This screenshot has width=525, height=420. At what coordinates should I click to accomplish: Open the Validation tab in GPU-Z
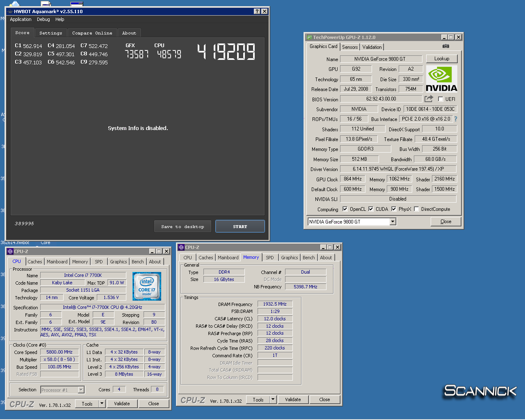tap(372, 47)
